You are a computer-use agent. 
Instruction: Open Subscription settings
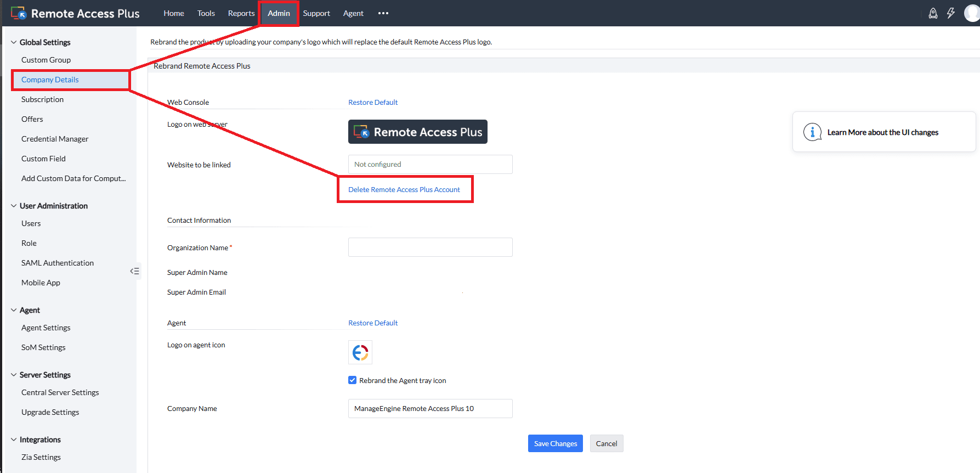pyautogui.click(x=42, y=99)
